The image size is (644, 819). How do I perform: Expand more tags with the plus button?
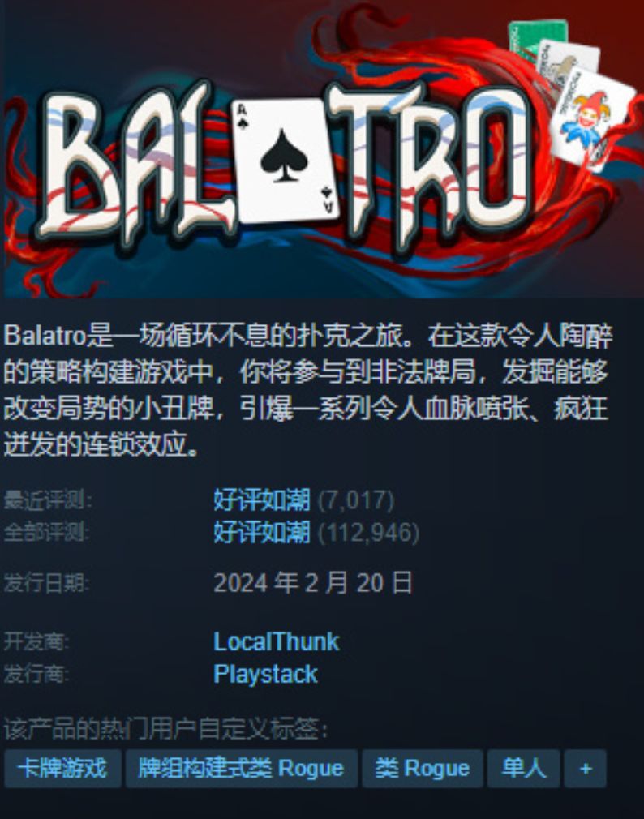(x=585, y=769)
